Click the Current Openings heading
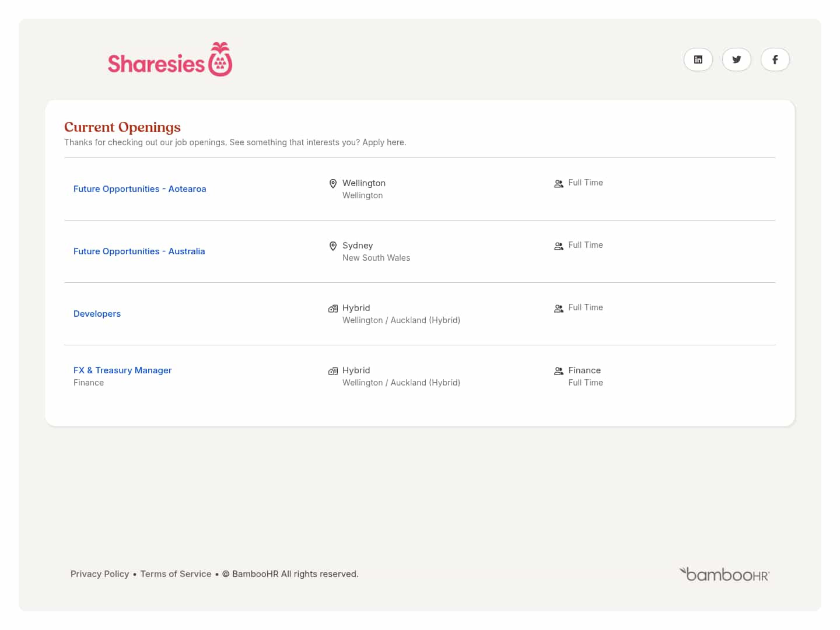 pyautogui.click(x=123, y=127)
